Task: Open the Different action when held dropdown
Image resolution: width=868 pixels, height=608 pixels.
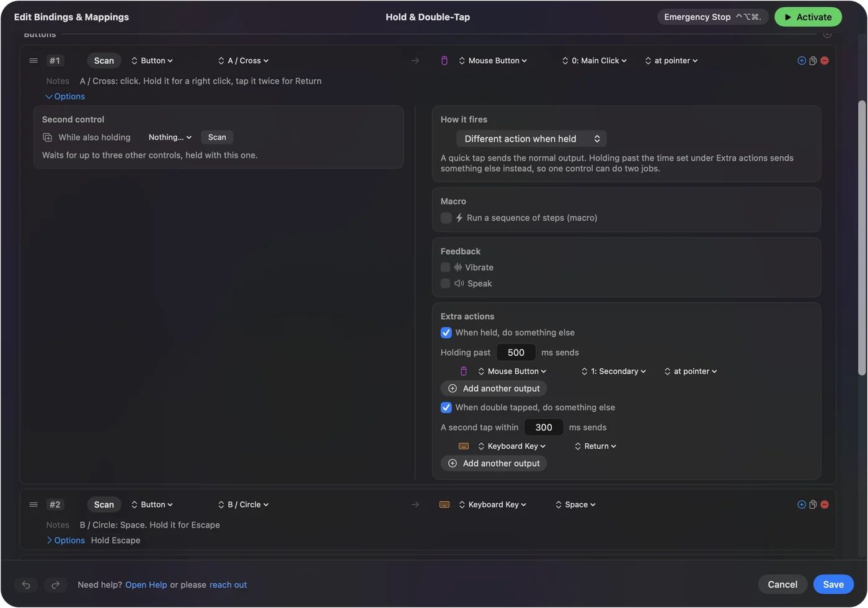Action: coord(531,139)
